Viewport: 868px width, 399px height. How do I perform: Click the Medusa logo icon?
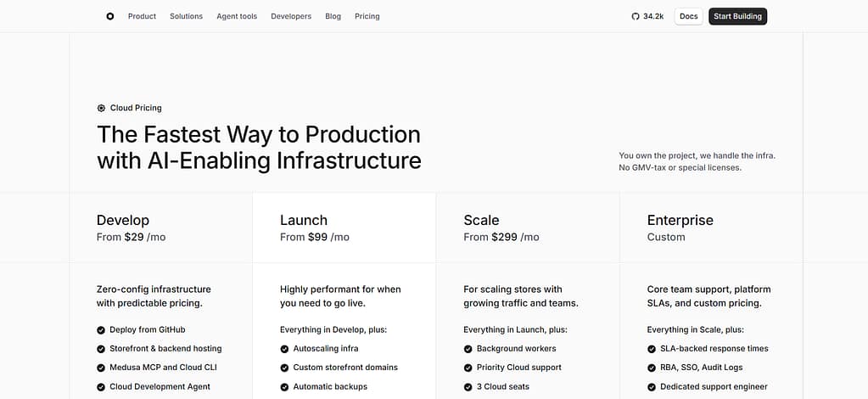[110, 17]
